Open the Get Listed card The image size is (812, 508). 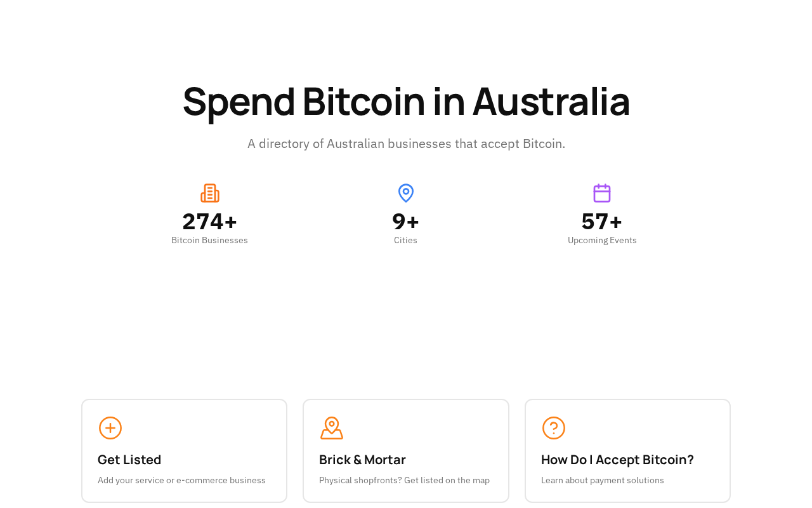pyautogui.click(x=184, y=451)
